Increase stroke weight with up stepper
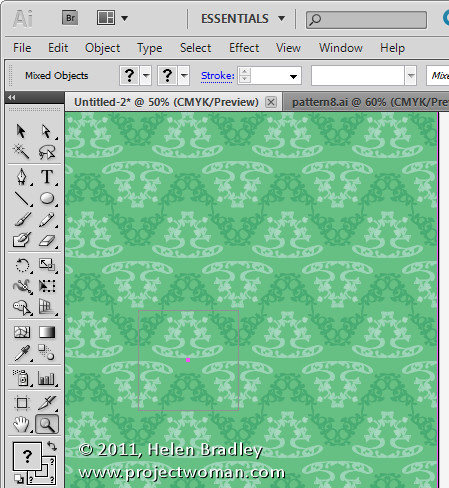Image resolution: width=449 pixels, height=488 pixels. (245, 72)
